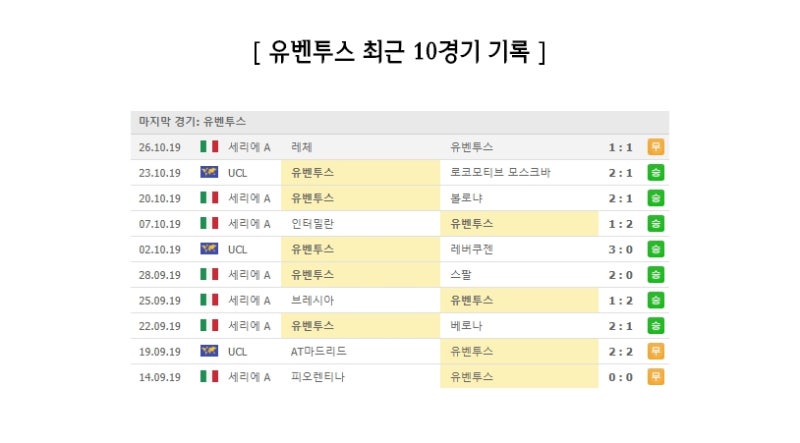The image size is (800, 443).
Task: Open the 로코모티브 모스크바 team link
Action: [x=500, y=173]
